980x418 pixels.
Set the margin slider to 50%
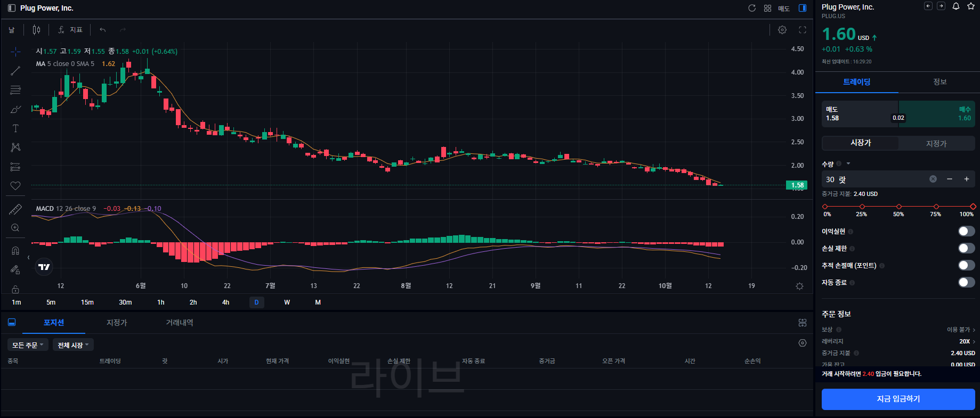pos(899,207)
